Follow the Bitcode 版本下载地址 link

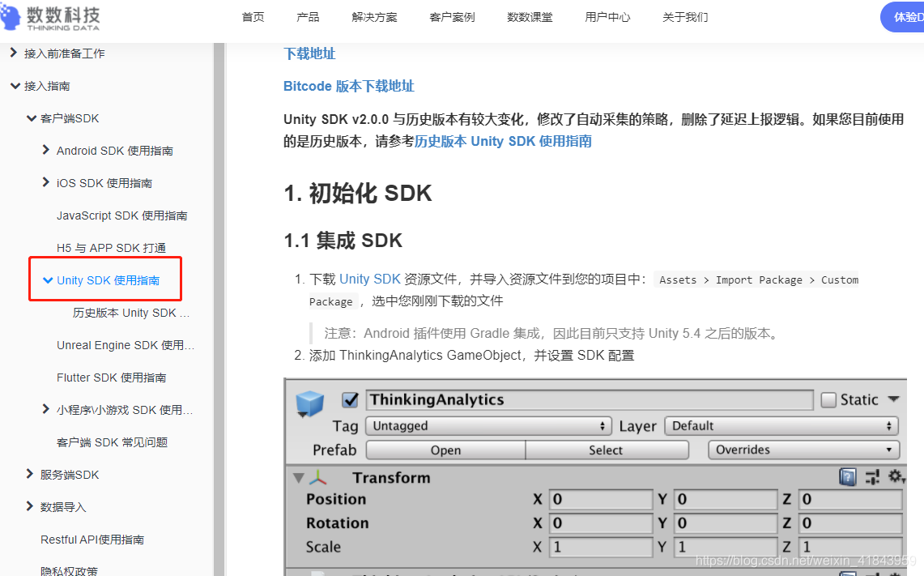pos(349,86)
